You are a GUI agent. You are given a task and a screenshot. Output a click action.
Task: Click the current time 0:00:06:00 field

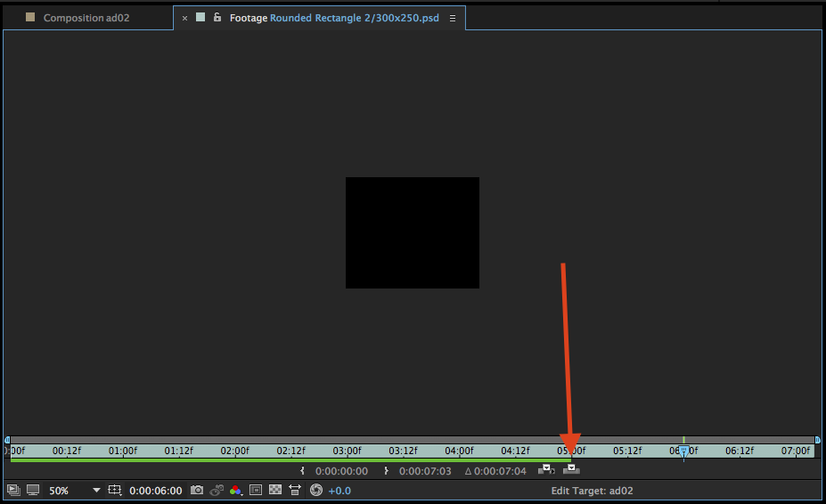(x=156, y=491)
